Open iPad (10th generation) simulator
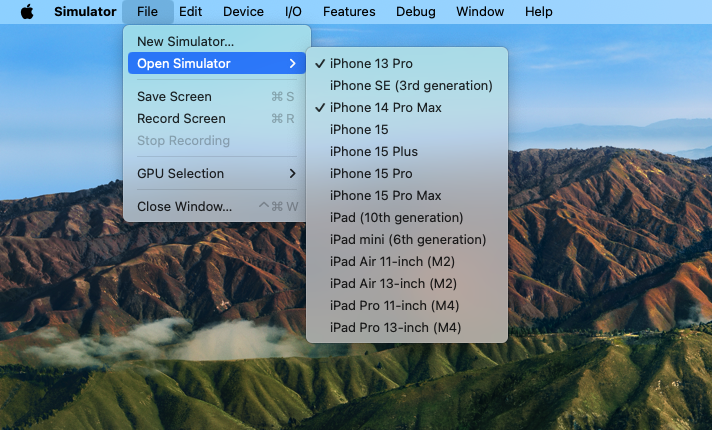 [x=407, y=217]
